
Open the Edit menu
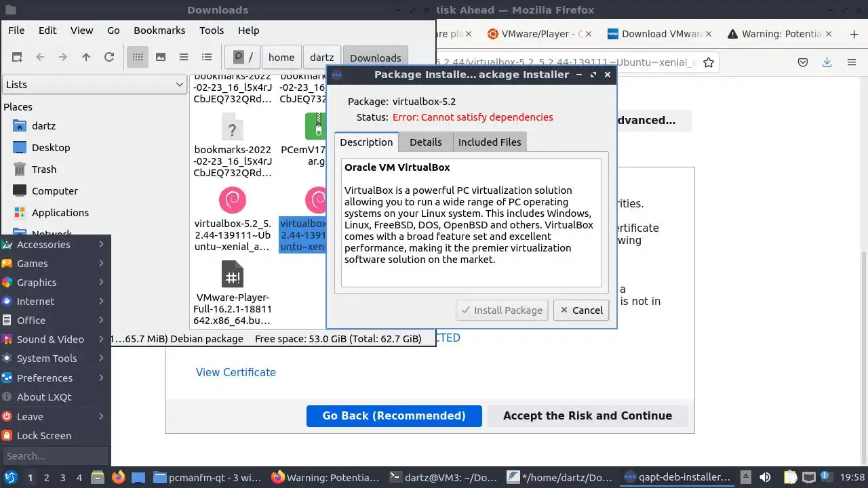pyautogui.click(x=47, y=30)
